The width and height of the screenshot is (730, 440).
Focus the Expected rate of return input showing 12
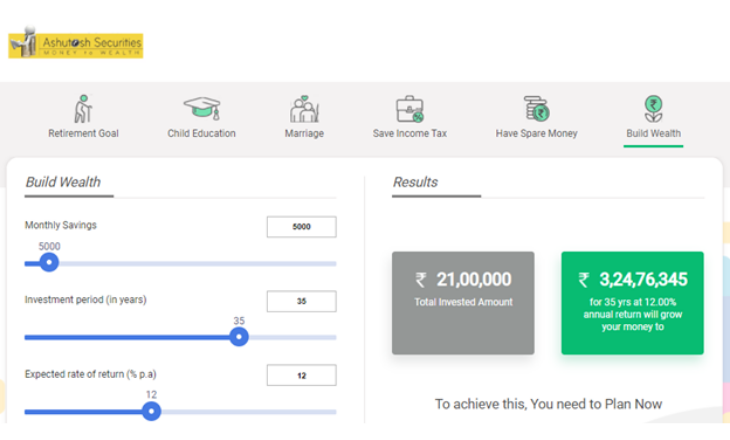coord(302,375)
